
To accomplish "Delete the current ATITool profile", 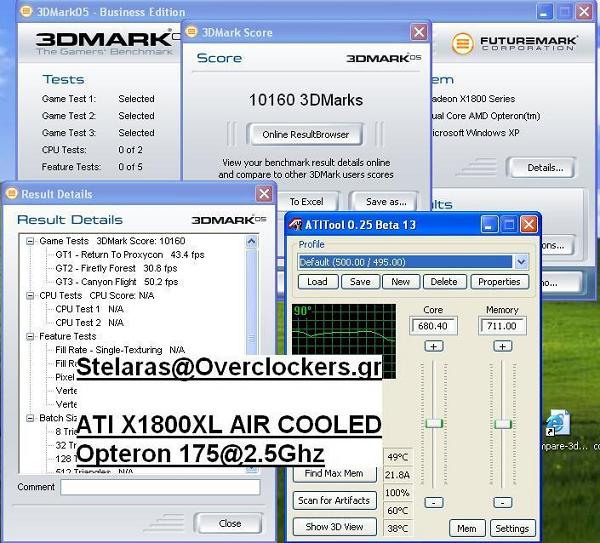I will [444, 282].
